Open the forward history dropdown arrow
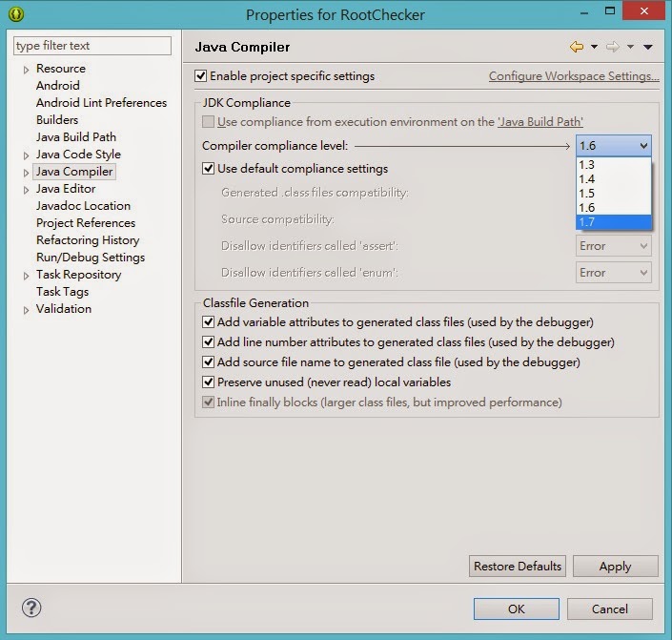 tap(630, 47)
